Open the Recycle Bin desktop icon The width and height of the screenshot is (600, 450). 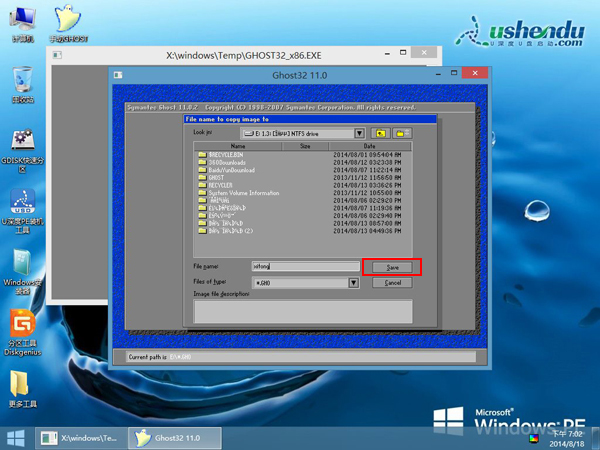[x=23, y=85]
